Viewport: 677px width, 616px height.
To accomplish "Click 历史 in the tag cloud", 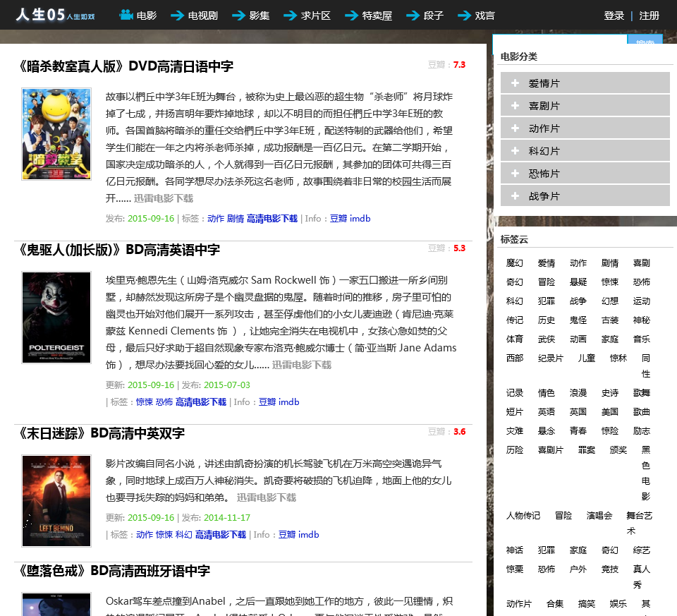I will [546, 320].
